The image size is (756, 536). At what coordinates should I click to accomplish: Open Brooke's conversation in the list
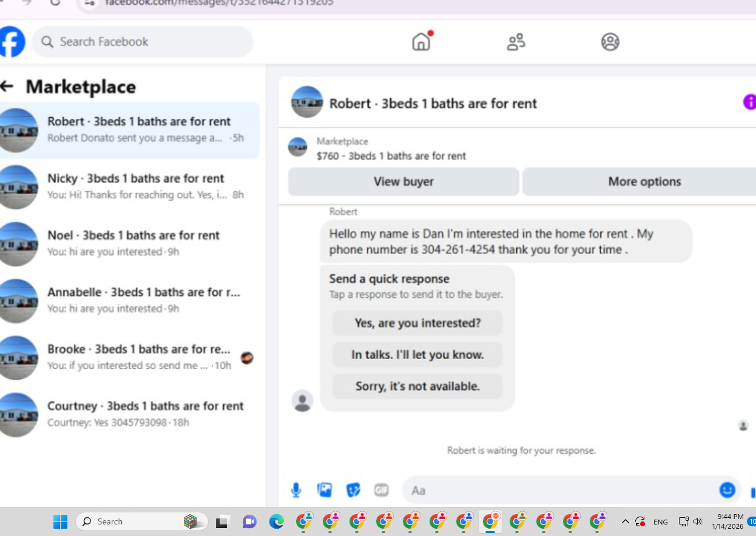130,358
